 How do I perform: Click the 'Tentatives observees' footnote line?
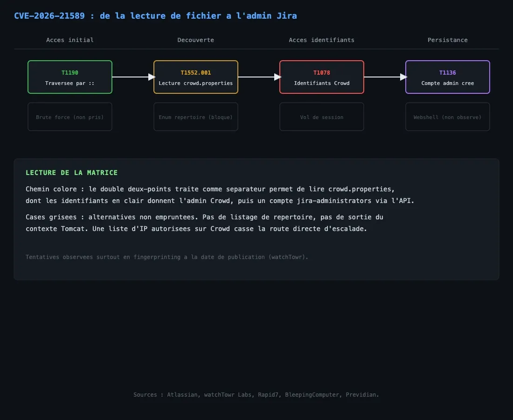(x=167, y=257)
